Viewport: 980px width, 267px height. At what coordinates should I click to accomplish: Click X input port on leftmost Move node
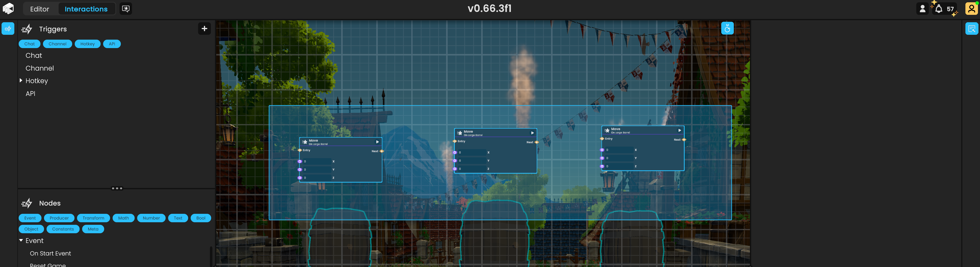tap(300, 161)
